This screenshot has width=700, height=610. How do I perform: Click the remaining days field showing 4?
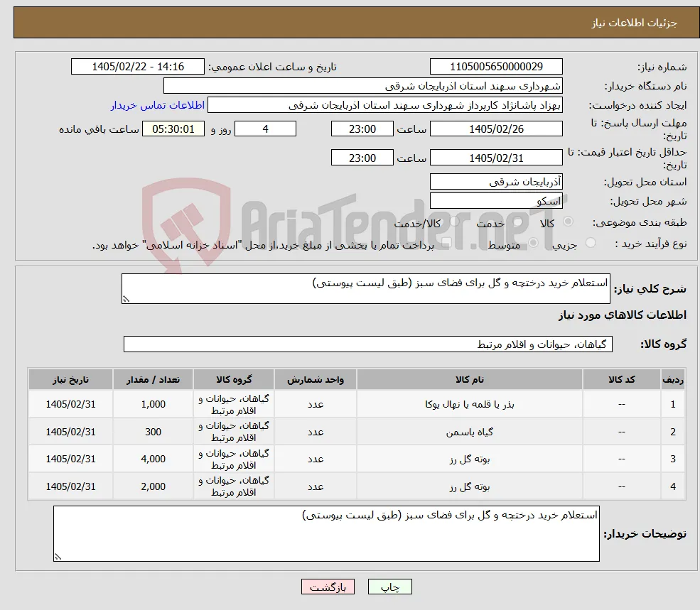(265, 129)
